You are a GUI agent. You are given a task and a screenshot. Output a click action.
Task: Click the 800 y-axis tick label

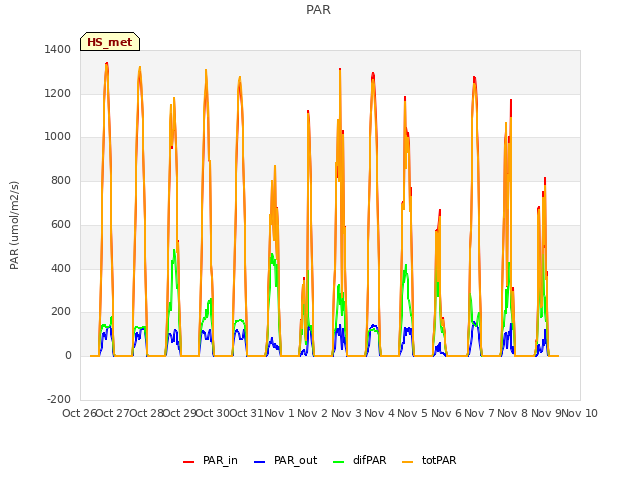click(61, 180)
